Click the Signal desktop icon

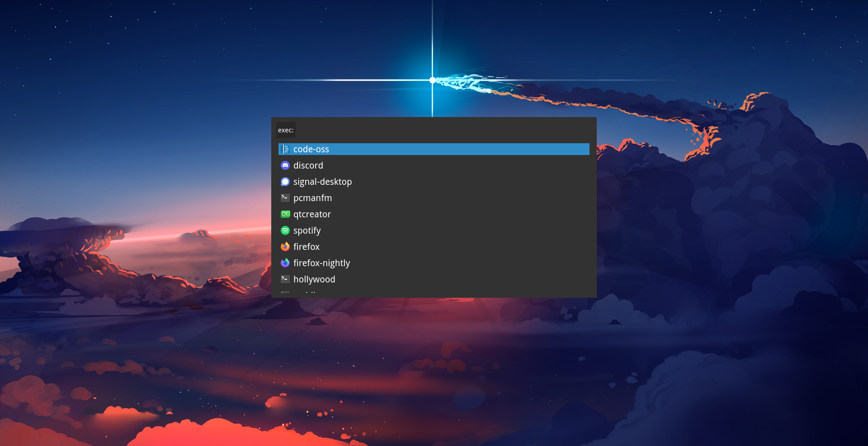[285, 182]
